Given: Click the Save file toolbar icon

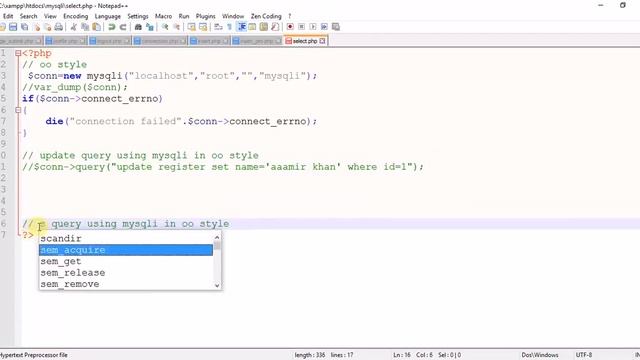Looking at the screenshot, I should (13, 27).
